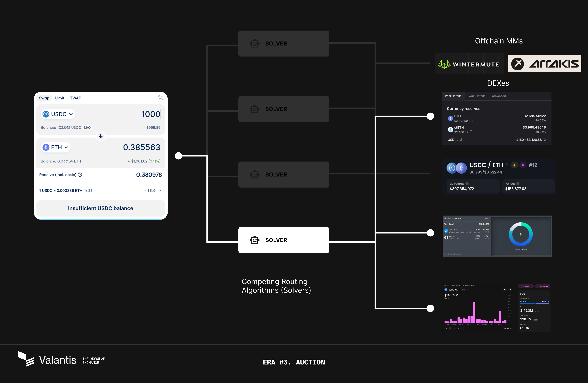This screenshot has width=588, height=383.
Task: Open the Volume chart metric dropdown
Action: [x=507, y=328]
